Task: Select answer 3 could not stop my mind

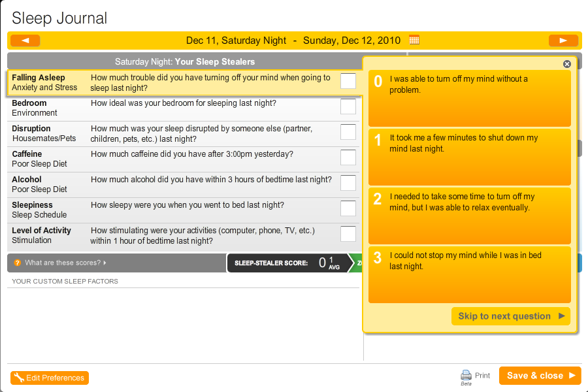Action: click(x=470, y=274)
